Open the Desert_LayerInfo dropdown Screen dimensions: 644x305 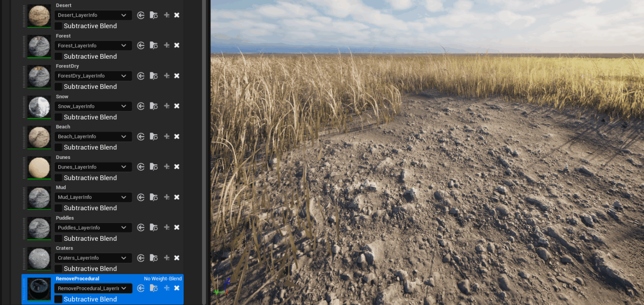(93, 15)
